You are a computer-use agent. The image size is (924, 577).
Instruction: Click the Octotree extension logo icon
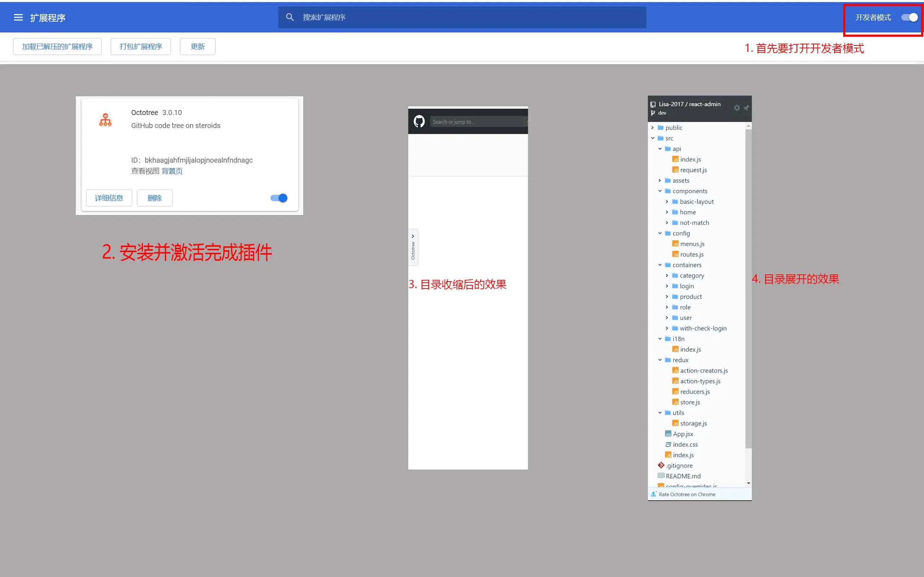tap(105, 120)
